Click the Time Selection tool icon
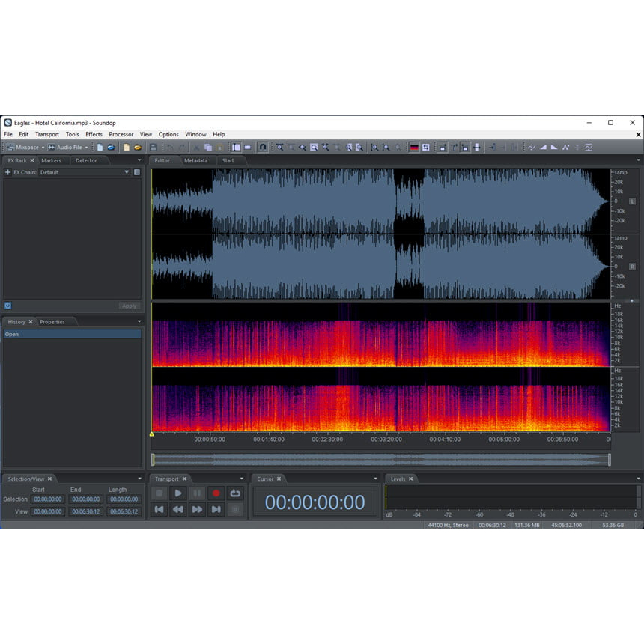This screenshot has width=644, height=644. (x=237, y=148)
